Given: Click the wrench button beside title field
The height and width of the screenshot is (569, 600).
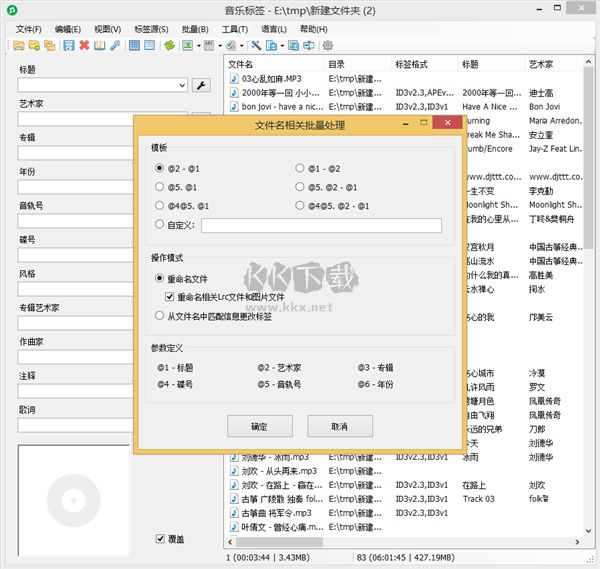Looking at the screenshot, I should 201,85.
